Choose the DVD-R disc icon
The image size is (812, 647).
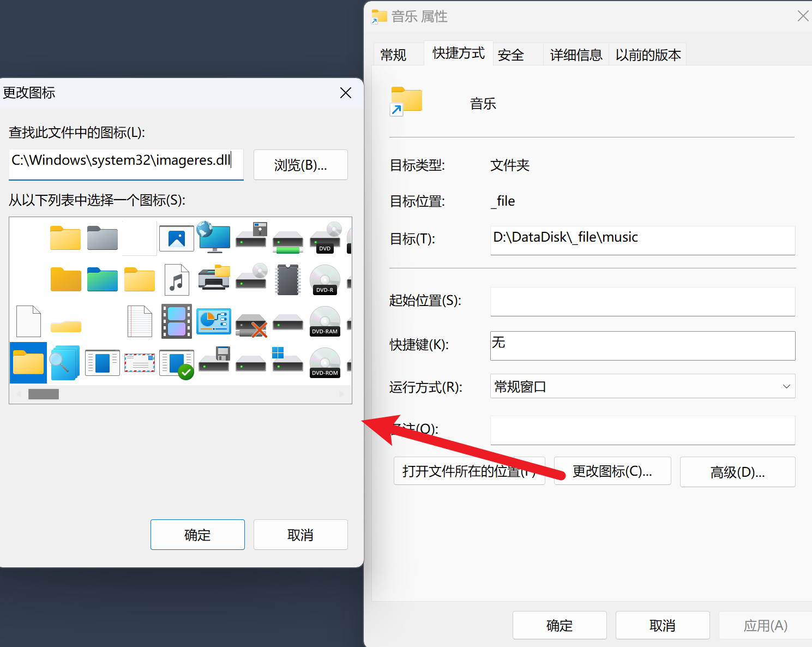(x=325, y=280)
